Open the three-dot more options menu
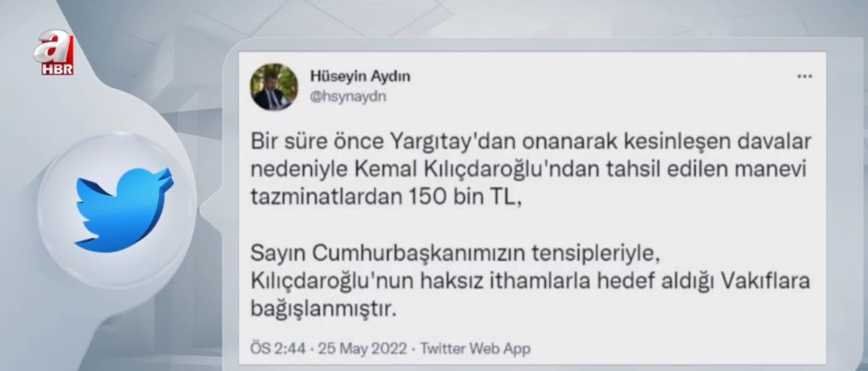The image size is (868, 371). click(804, 77)
